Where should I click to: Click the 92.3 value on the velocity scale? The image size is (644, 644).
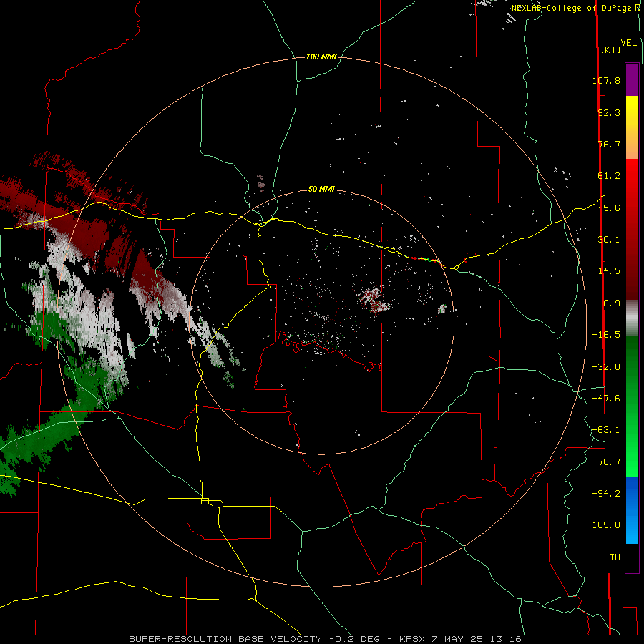(x=609, y=112)
